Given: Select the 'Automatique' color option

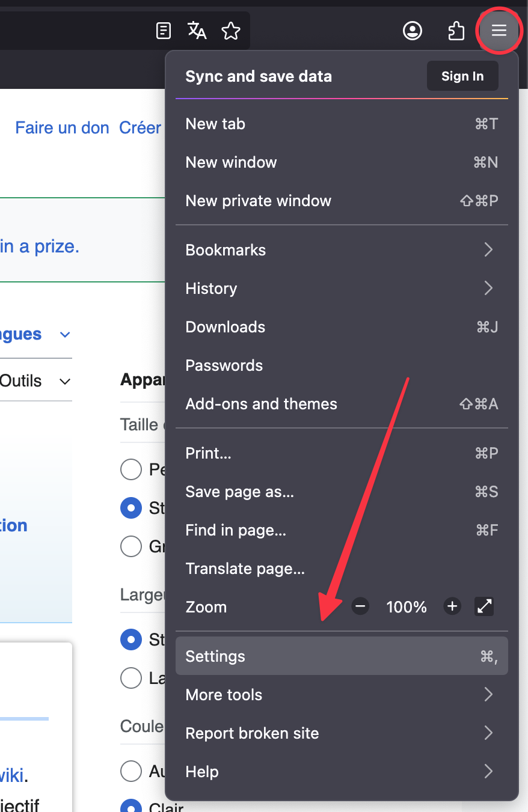Looking at the screenshot, I should pos(131,771).
